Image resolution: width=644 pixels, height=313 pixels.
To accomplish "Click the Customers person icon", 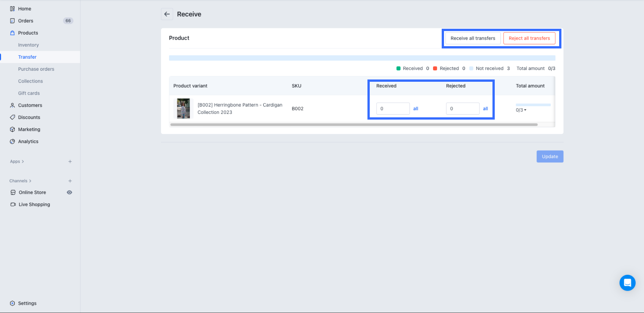I will tap(13, 105).
